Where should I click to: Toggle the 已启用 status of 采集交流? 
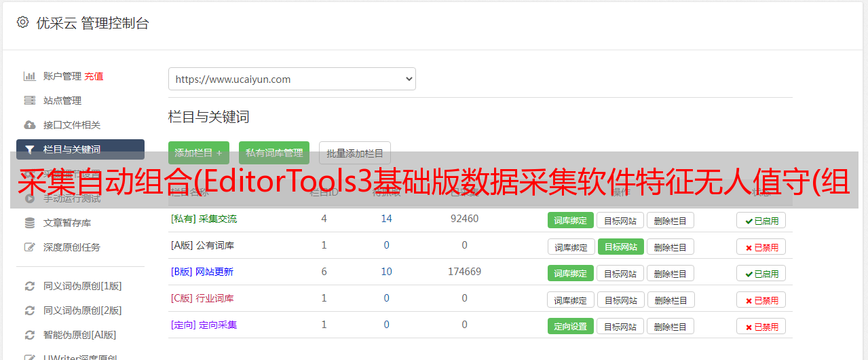click(x=761, y=220)
